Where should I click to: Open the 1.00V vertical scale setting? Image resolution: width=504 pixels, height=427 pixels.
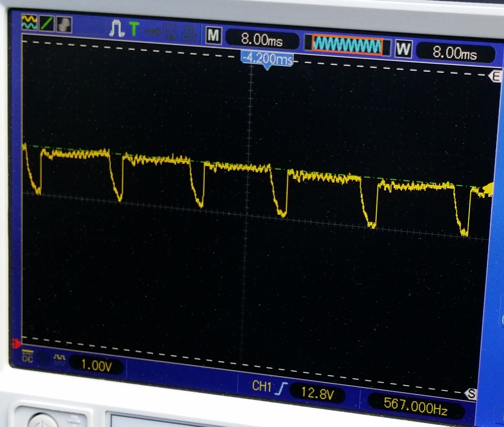click(x=96, y=365)
